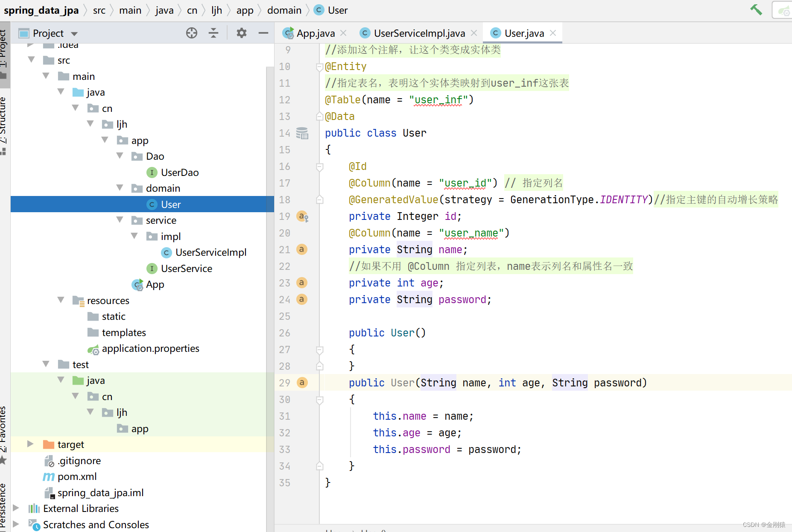The width and height of the screenshot is (792, 532).
Task: Click the App run-class icon in tree
Action: (137, 285)
